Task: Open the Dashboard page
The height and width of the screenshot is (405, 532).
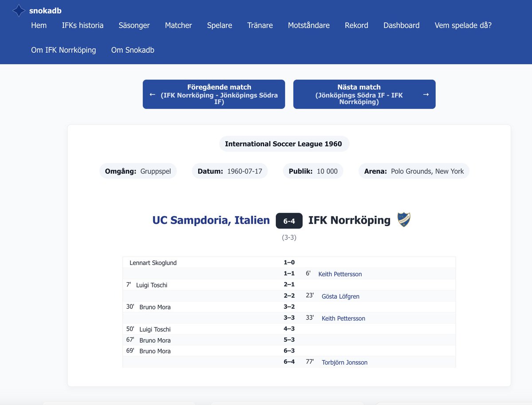Action: point(402,25)
